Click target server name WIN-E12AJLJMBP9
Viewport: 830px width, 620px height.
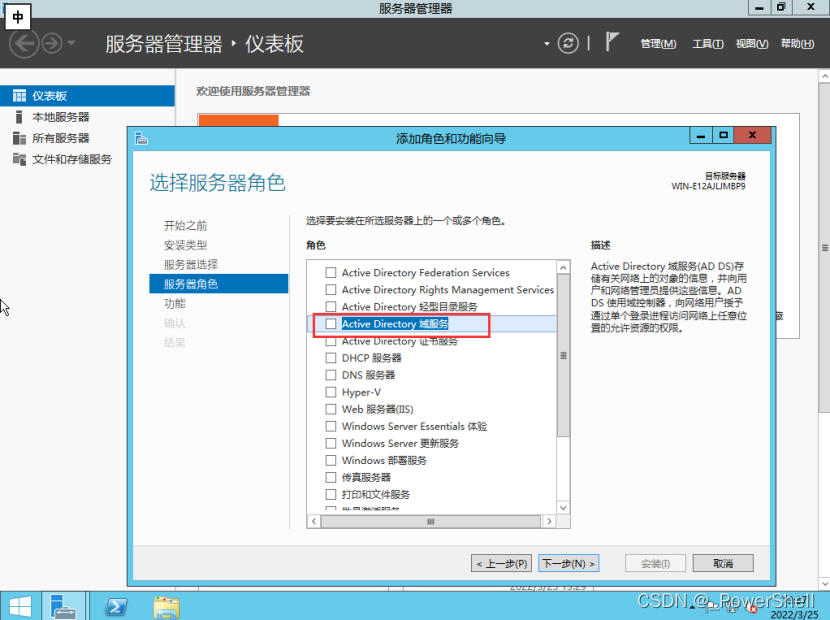click(708, 186)
